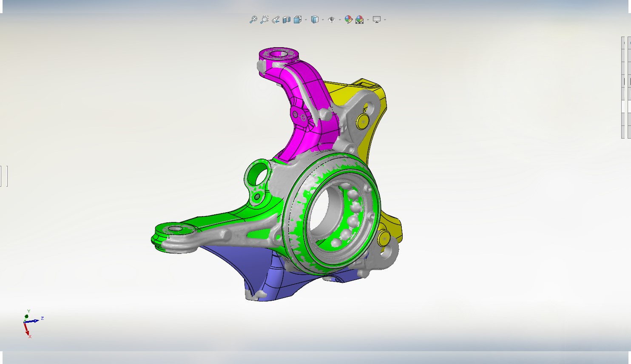Open the View Settings dropdown arrow
The image size is (631, 364).
pyautogui.click(x=385, y=20)
